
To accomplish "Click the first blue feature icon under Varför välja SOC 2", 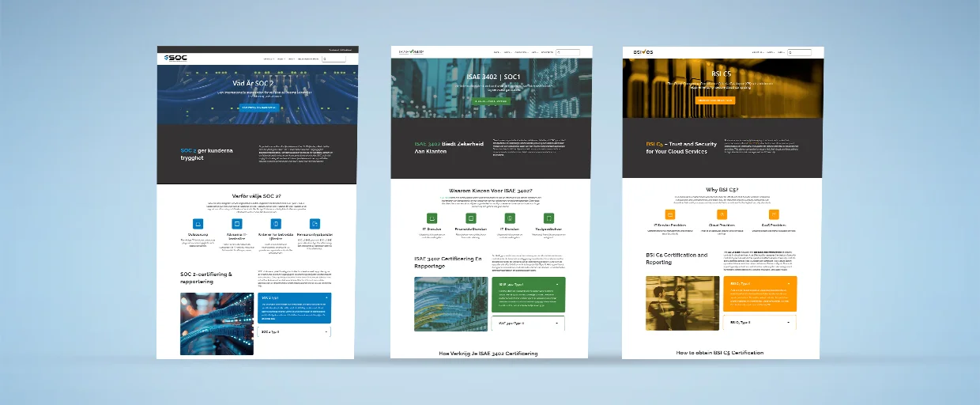I will pos(198,225).
